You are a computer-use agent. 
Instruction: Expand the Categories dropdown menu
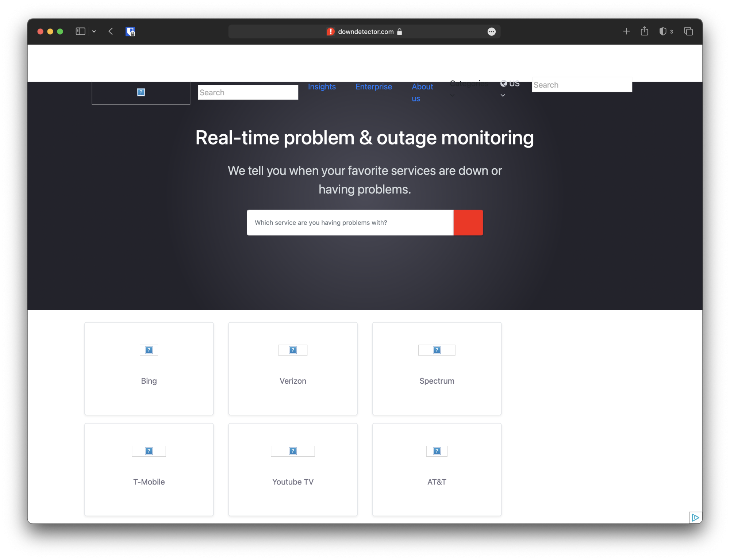click(469, 84)
